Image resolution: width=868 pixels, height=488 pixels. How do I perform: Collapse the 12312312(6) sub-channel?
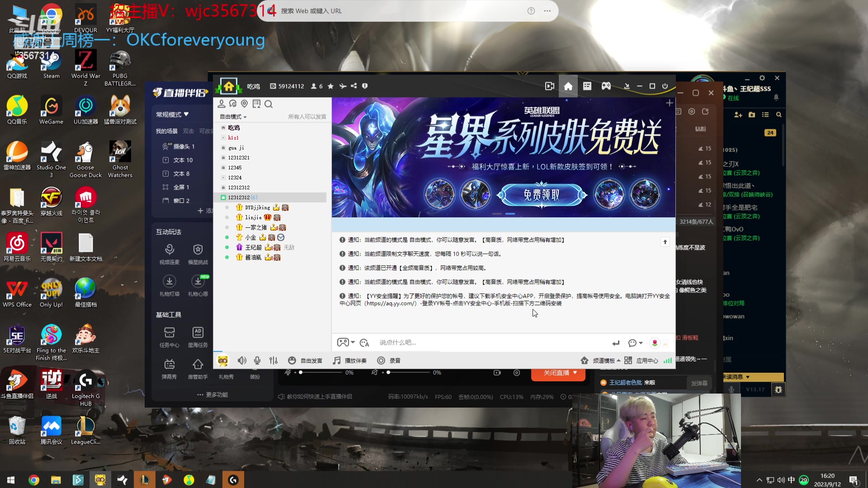pos(223,197)
